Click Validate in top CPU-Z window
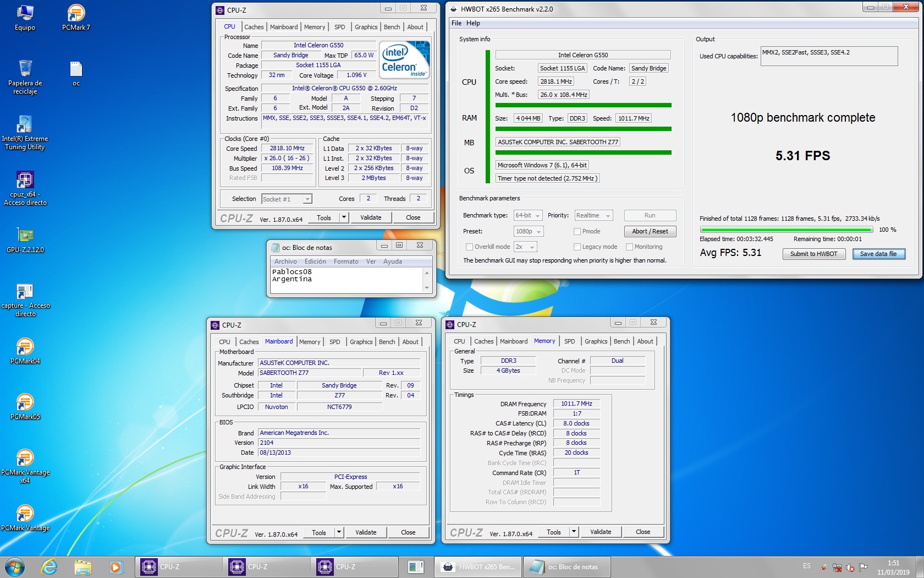924x578 pixels. click(371, 217)
